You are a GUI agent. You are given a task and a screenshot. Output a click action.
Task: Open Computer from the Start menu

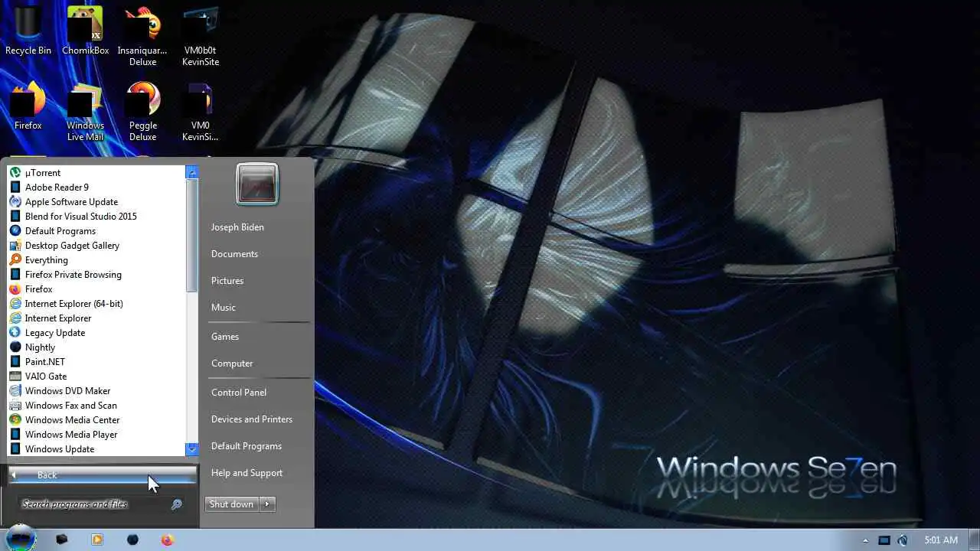(x=232, y=364)
